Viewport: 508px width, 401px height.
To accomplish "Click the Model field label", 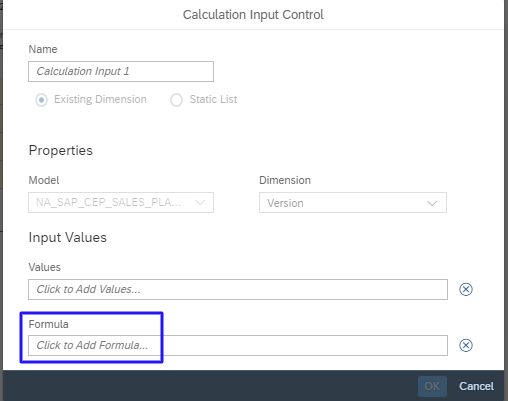I will (x=44, y=180).
